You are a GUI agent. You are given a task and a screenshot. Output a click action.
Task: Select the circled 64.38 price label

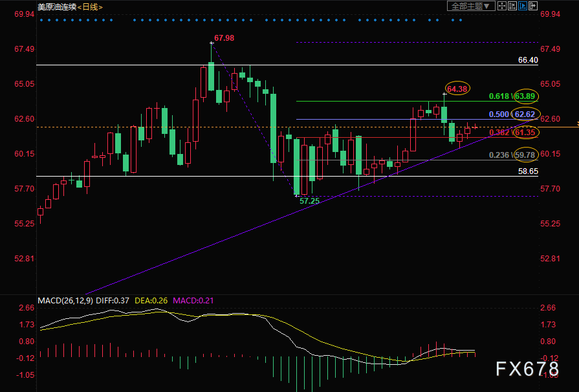pos(457,89)
